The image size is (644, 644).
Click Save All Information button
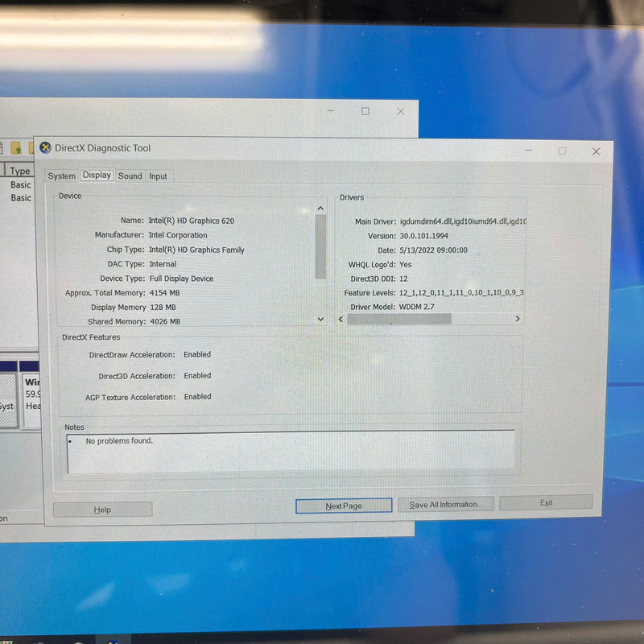tap(444, 505)
